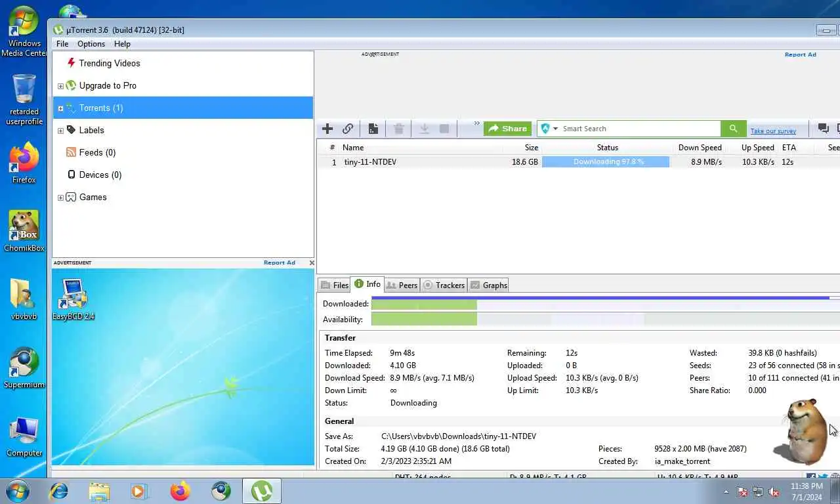Click the Action Center flag tray icon
Image resolution: width=840 pixels, height=504 pixels.
coord(742,492)
